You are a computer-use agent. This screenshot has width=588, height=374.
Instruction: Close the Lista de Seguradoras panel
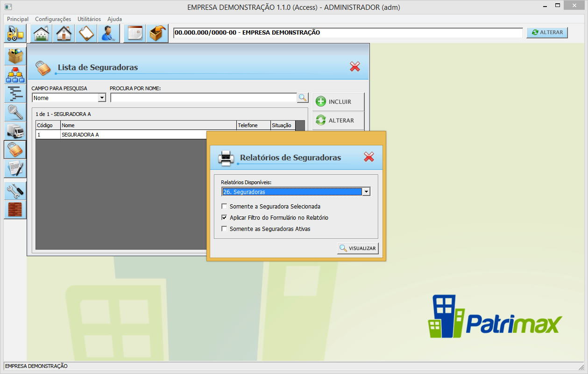pos(355,67)
